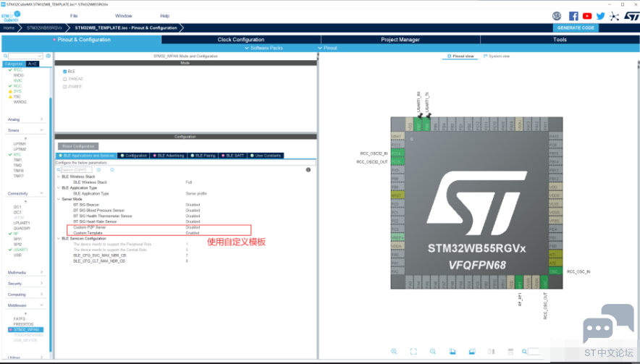Screen dimensions: 640x364
Task: Switch to Project Manager tab
Action: [400, 40]
